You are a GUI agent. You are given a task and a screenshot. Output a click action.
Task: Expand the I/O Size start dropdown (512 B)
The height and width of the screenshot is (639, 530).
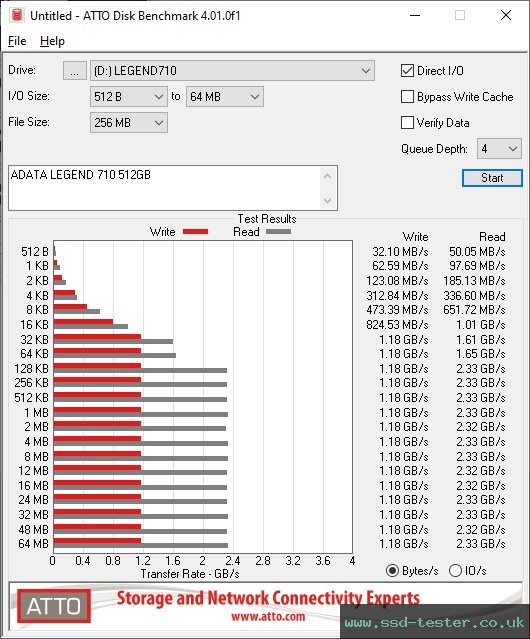[x=129, y=97]
